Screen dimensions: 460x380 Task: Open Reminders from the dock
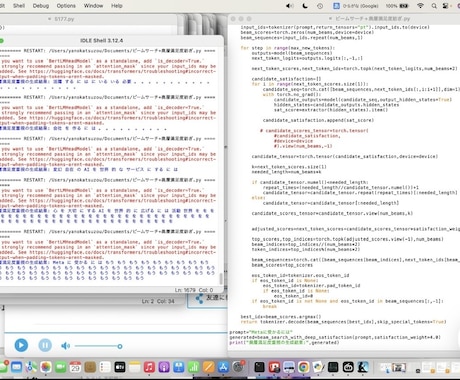click(105, 367)
